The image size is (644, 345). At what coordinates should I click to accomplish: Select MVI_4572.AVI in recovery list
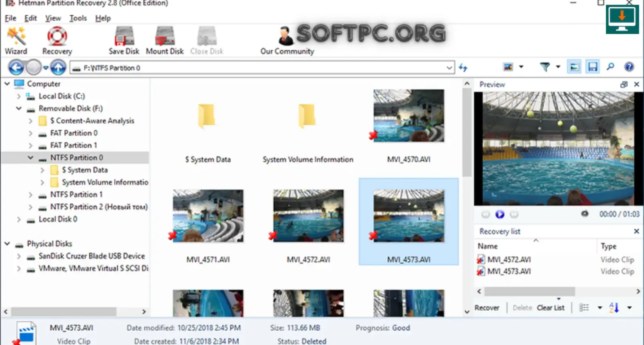pos(509,260)
